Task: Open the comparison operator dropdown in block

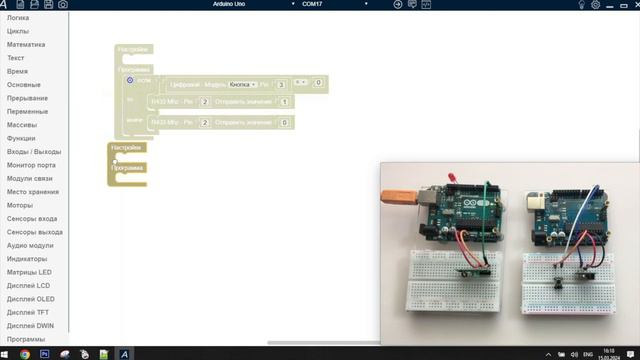Action: tap(301, 82)
